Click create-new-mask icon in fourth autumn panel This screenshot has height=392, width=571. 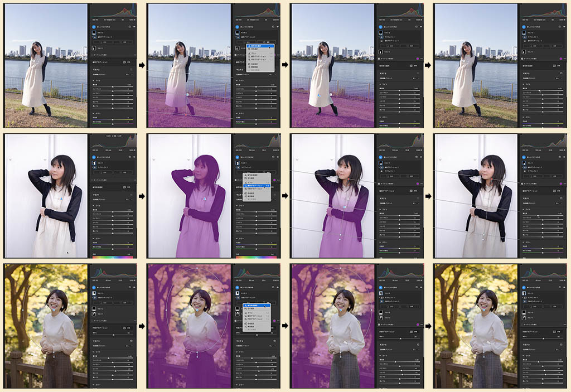[x=524, y=287]
